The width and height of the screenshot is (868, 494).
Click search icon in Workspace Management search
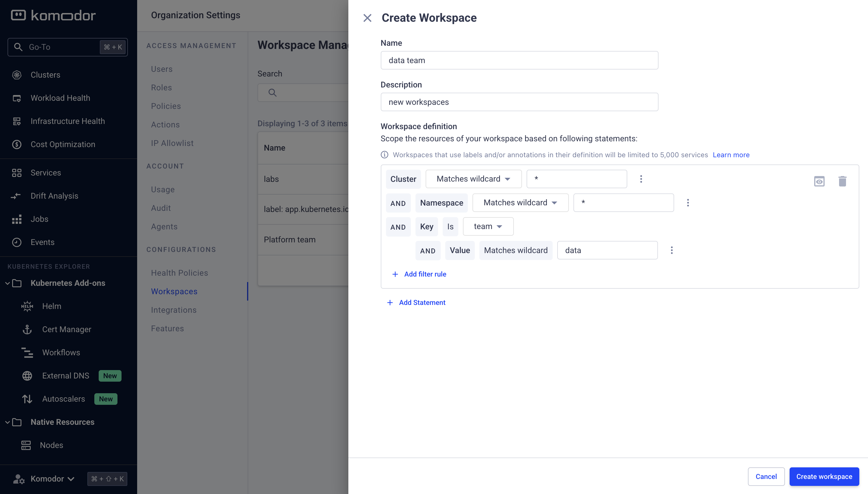272,92
